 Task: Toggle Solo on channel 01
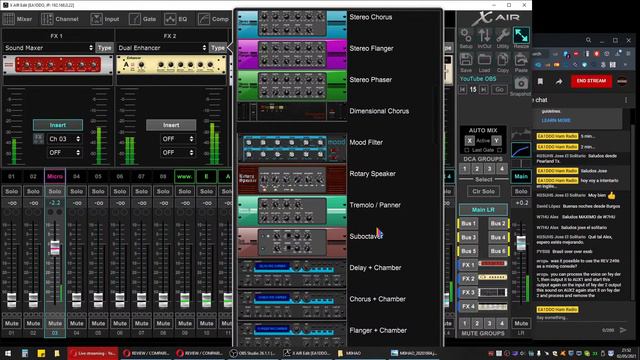pyautogui.click(x=11, y=191)
